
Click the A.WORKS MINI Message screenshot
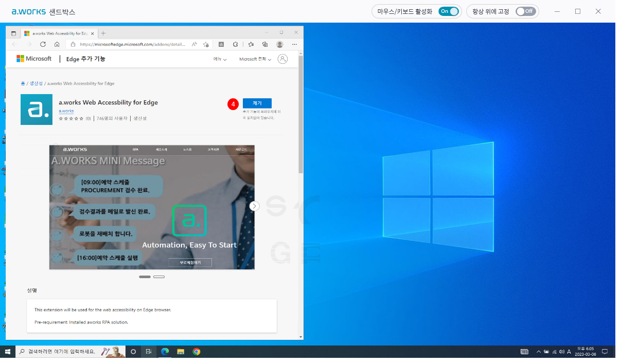click(152, 207)
